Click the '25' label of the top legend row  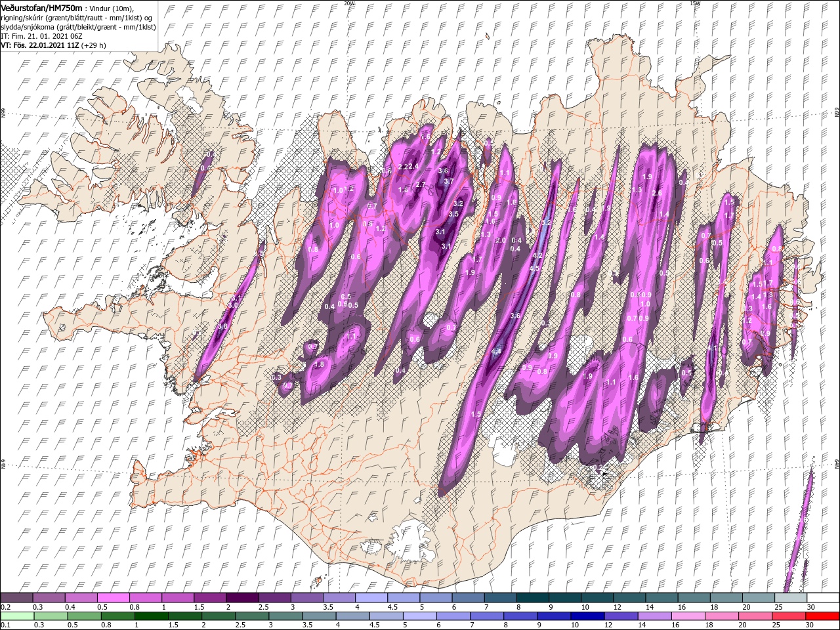point(778,607)
